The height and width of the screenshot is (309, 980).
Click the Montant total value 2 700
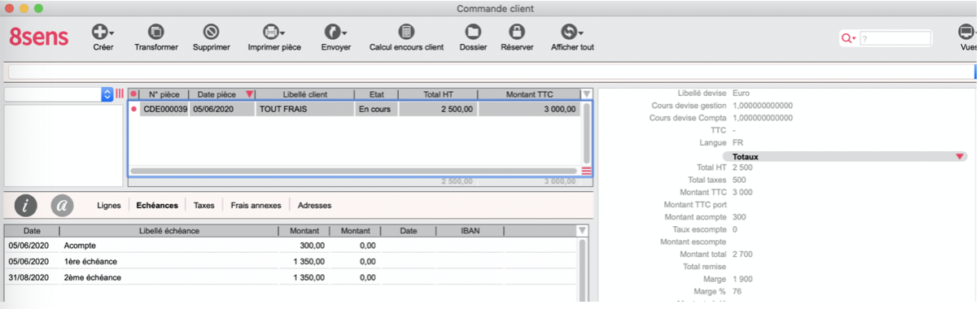[742, 255]
